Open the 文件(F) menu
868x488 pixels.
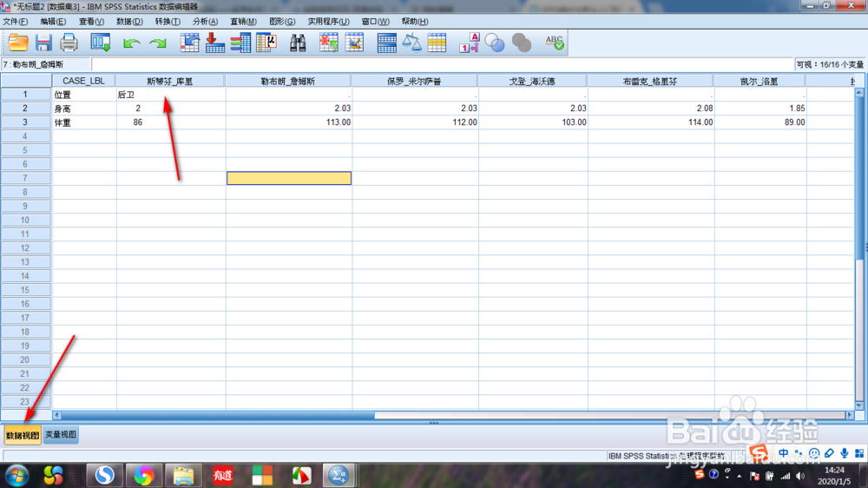[16, 22]
